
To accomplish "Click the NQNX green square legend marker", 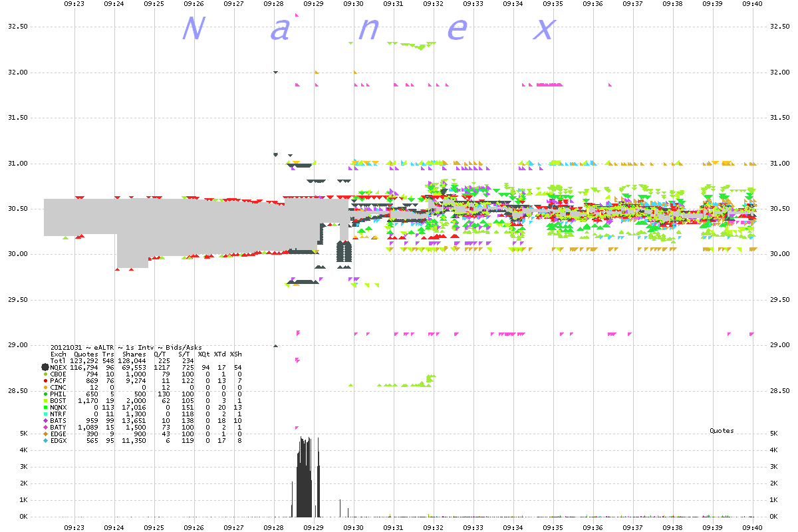I will tap(45, 408).
